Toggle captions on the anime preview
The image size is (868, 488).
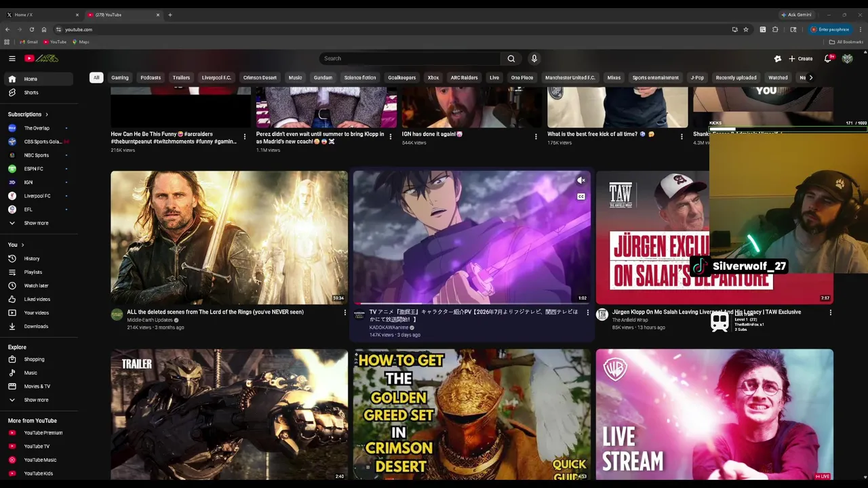581,197
